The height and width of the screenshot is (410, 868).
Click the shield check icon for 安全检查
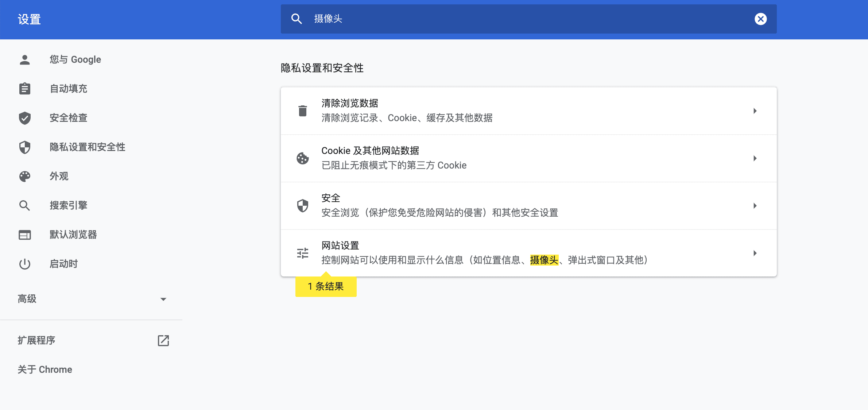click(x=24, y=117)
